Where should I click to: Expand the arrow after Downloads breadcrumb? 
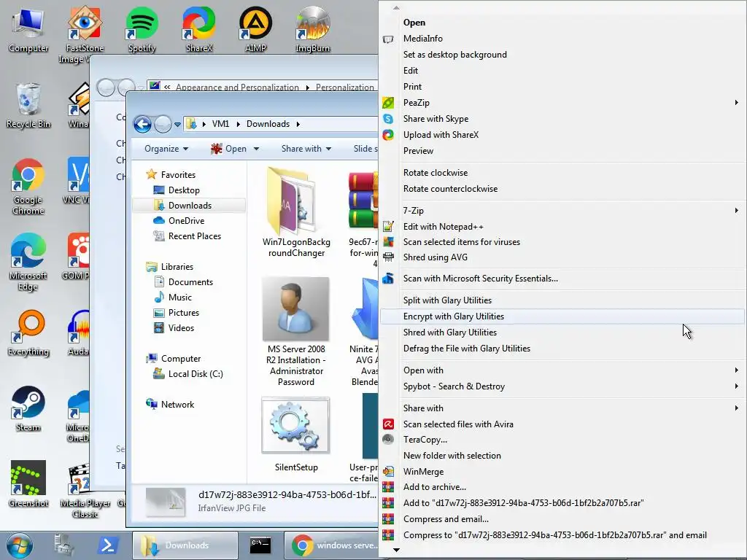click(298, 124)
